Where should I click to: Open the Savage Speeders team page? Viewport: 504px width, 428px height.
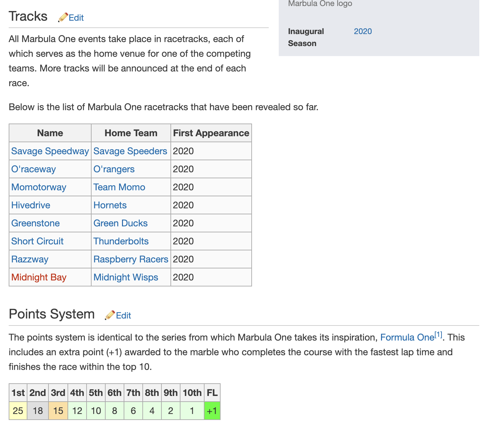[130, 151]
